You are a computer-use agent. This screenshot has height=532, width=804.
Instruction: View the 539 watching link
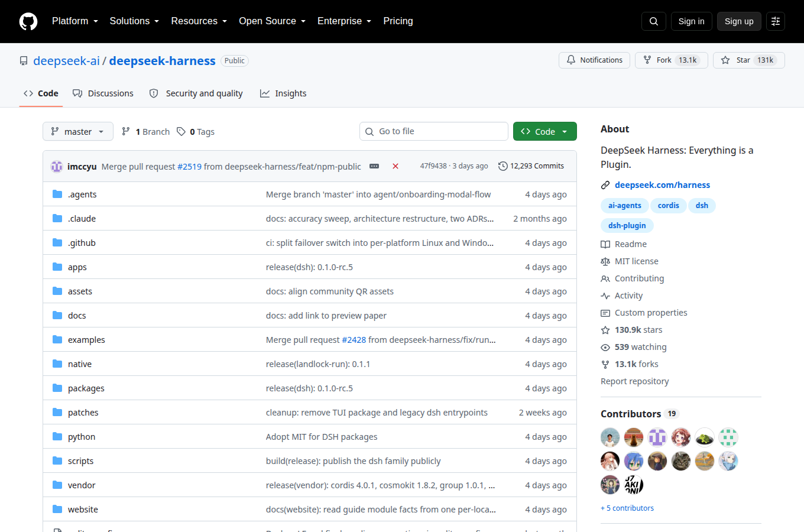(x=634, y=347)
